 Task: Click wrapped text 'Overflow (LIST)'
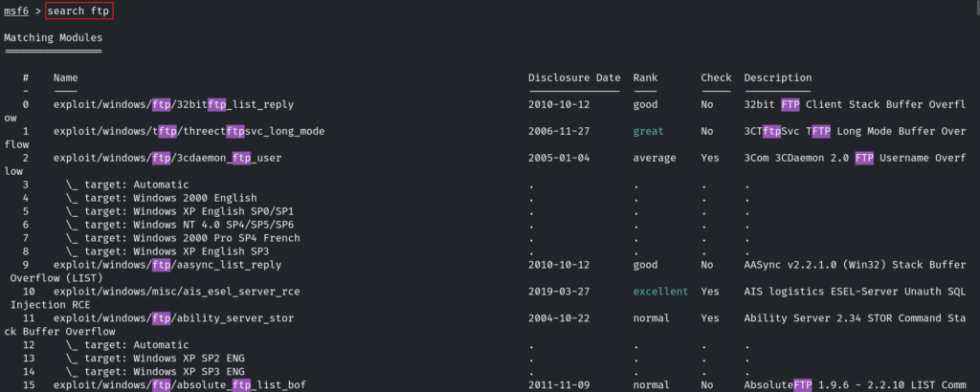click(x=56, y=278)
